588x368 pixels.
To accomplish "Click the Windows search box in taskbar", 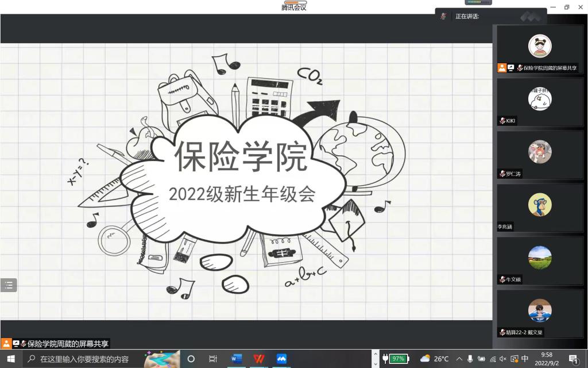I will (x=86, y=359).
